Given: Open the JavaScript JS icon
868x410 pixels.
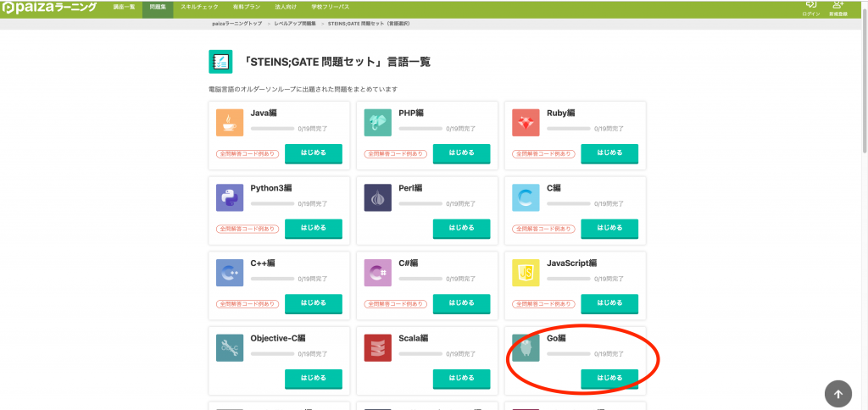Looking at the screenshot, I should coord(526,273).
